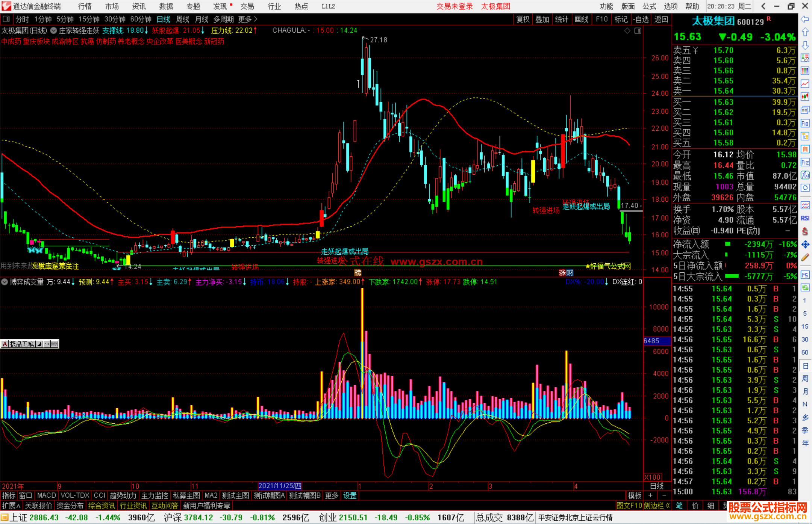Image resolution: width=812 pixels, height=524 pixels.
Task: Toggle the 日 period button in right sidebar
Action: coord(805,366)
